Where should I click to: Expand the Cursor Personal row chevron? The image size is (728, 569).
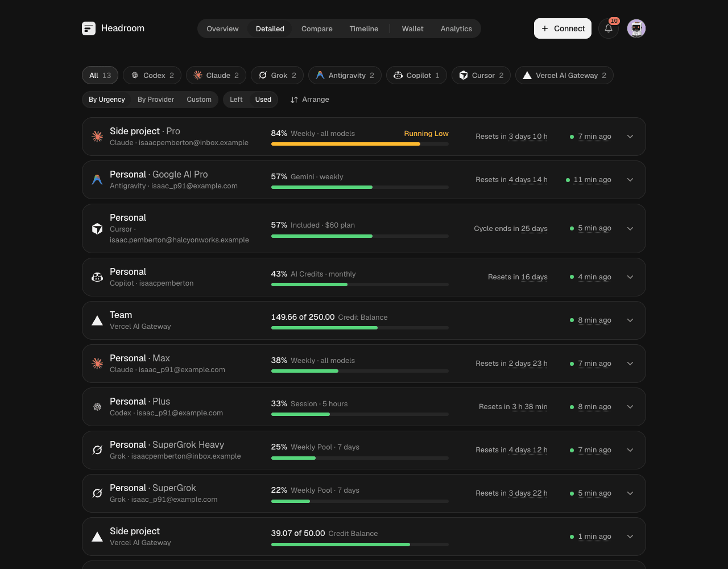click(x=630, y=229)
